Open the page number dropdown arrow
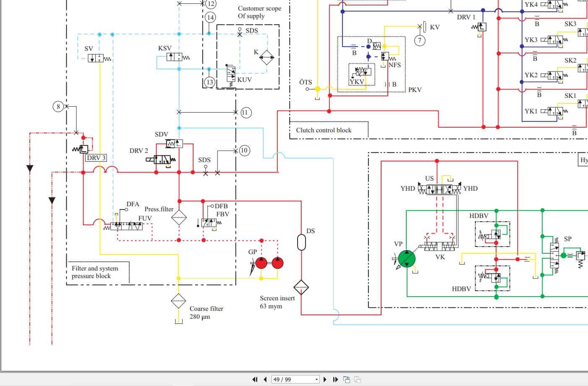Image resolution: width=588 pixels, height=386 pixels. pyautogui.click(x=317, y=379)
